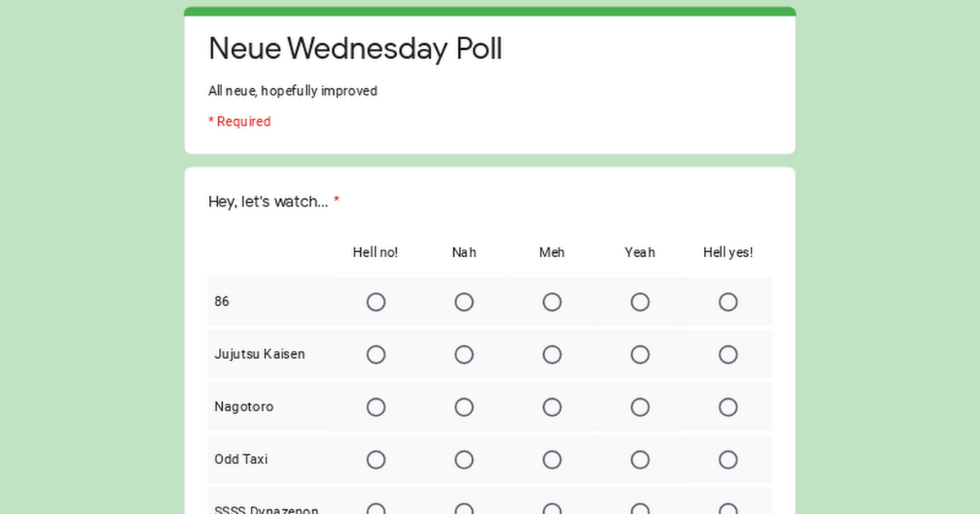Select Yeah for Jujutsu Kaisen
This screenshot has height=514, width=980.
point(640,354)
